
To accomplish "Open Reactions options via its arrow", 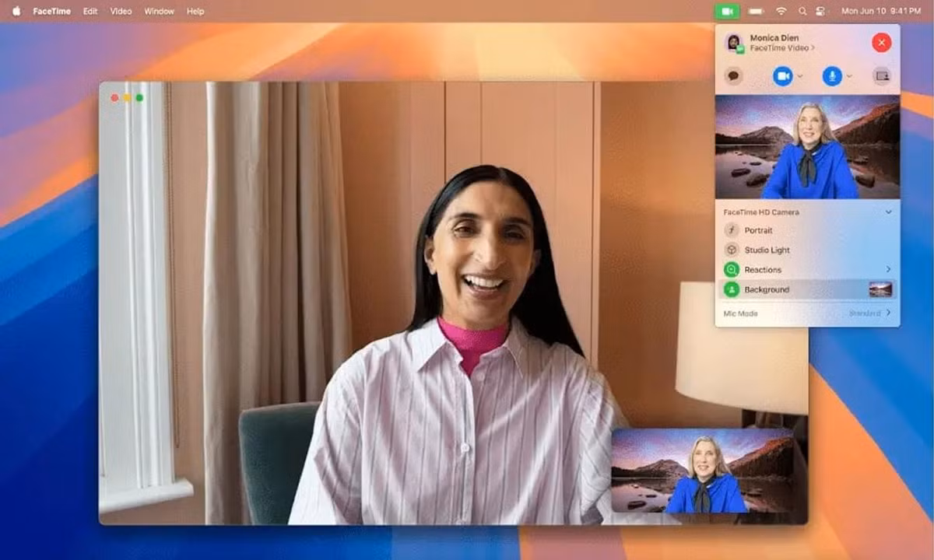I will (888, 269).
